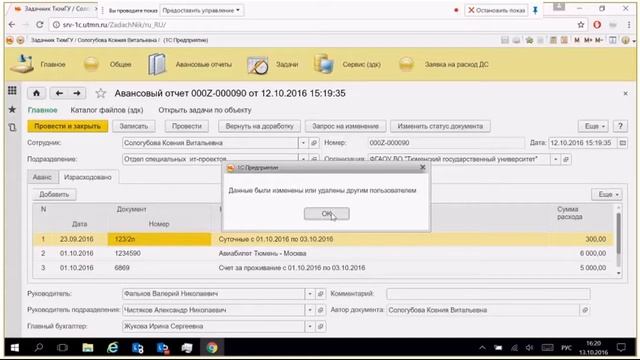
Task: Click the Провести button
Action: [187, 126]
